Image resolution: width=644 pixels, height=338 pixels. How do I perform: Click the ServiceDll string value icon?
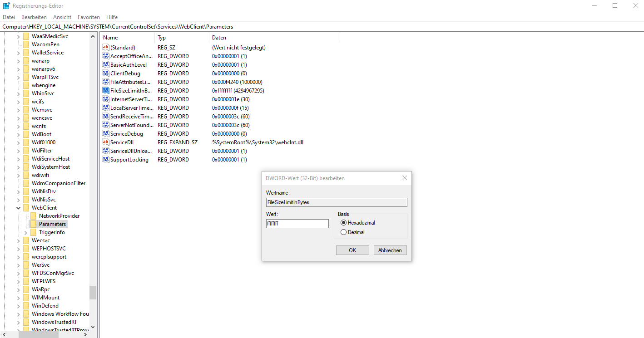pyautogui.click(x=106, y=142)
